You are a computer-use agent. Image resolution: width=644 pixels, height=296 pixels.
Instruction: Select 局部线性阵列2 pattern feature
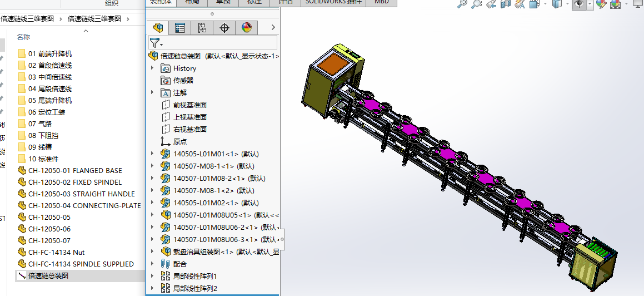(x=189, y=288)
